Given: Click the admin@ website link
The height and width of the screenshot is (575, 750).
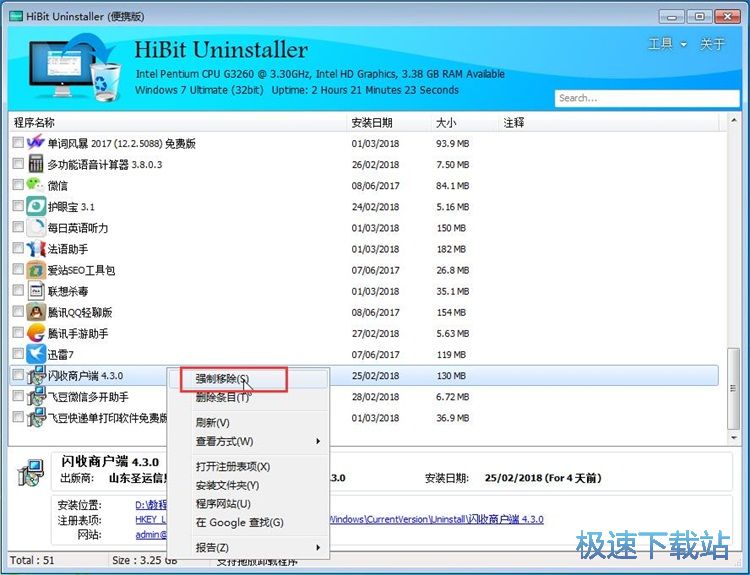Looking at the screenshot, I should coord(151,534).
